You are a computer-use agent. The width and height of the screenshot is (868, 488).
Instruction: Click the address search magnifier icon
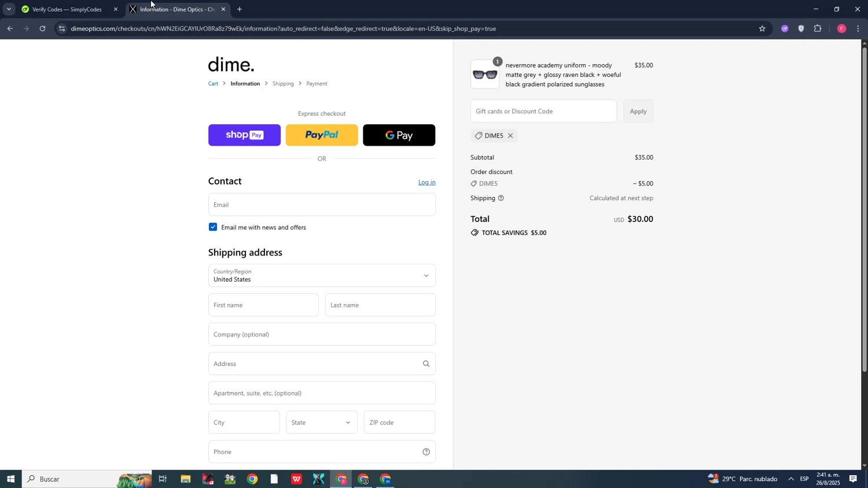[426, 364]
